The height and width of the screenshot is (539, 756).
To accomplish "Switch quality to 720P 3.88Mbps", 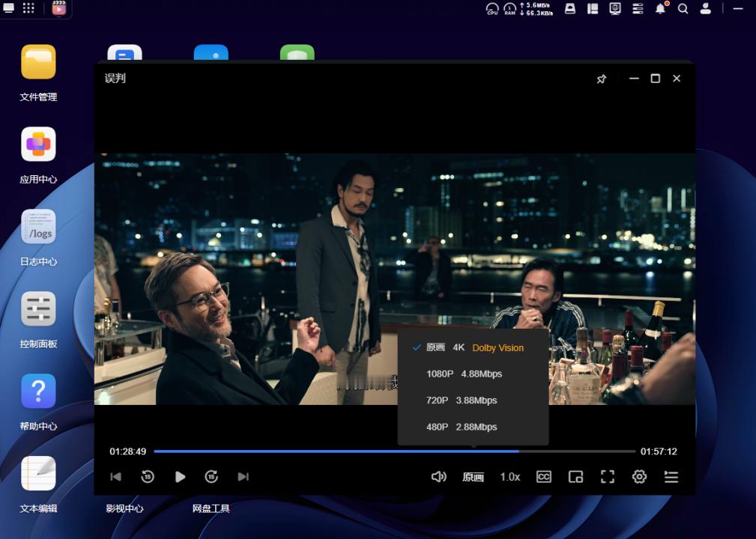I will tap(473, 401).
